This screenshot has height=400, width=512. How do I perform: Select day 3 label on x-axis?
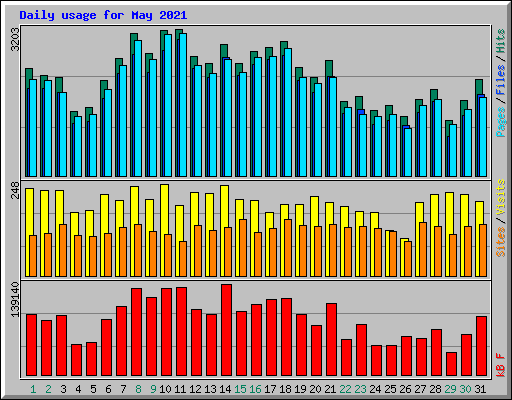point(63,389)
